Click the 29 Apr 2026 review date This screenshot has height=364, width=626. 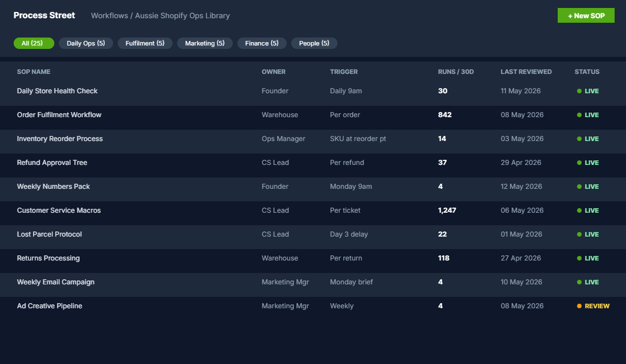point(521,163)
